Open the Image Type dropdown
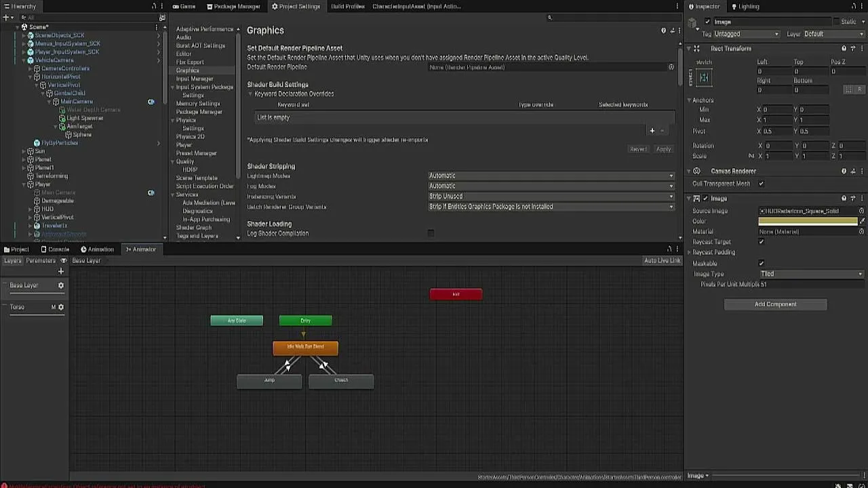 811,274
